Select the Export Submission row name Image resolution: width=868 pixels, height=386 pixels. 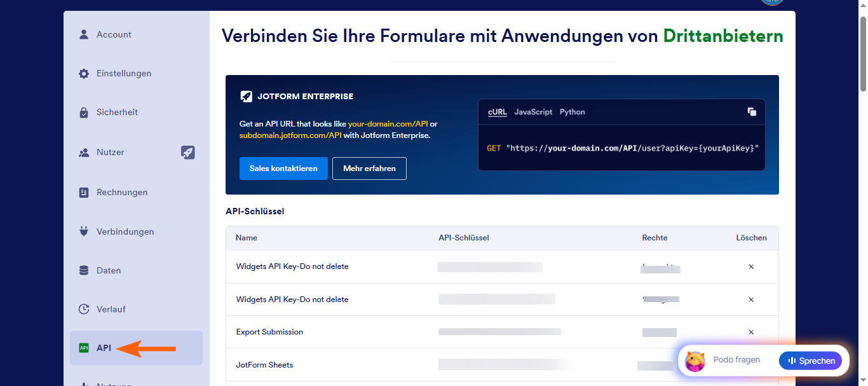tap(269, 332)
